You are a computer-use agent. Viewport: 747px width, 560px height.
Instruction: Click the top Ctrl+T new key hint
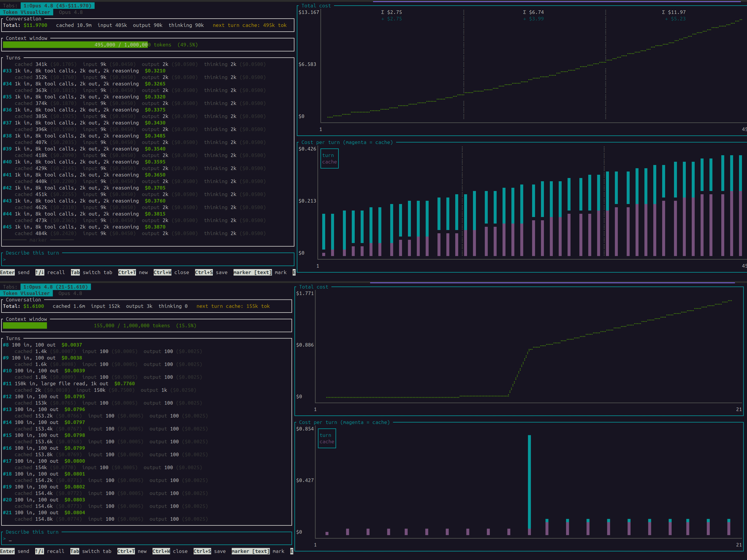point(133,272)
